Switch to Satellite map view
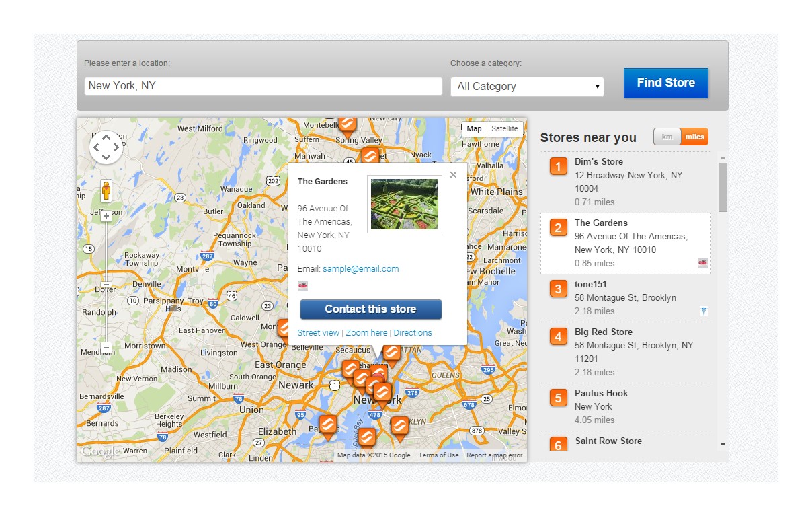812x516 pixels. pyautogui.click(x=505, y=129)
